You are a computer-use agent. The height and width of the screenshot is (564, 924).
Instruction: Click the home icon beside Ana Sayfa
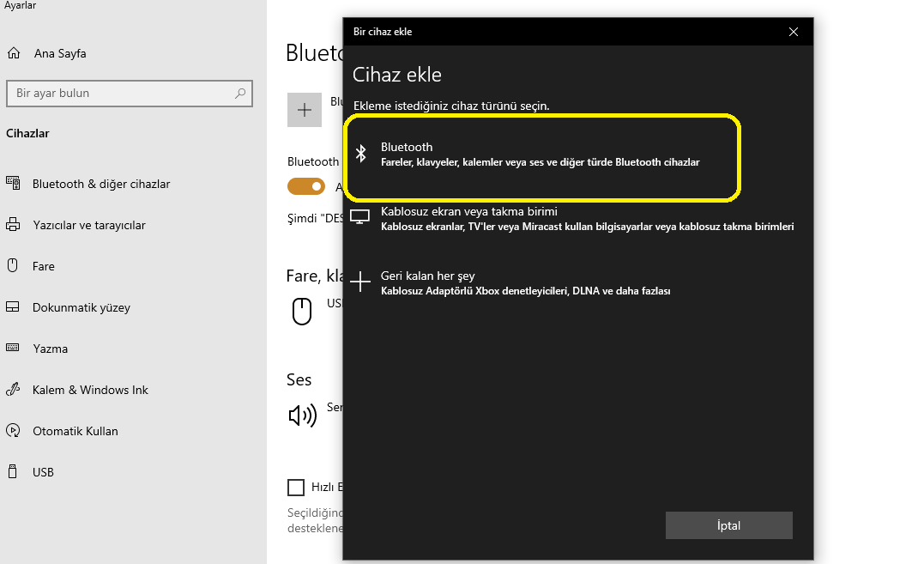tap(14, 53)
